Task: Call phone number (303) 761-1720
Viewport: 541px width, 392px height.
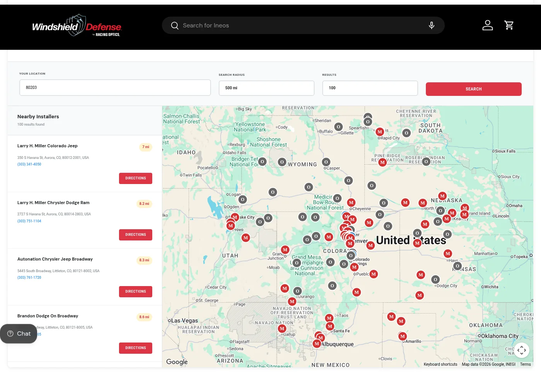Action: [x=29, y=278]
